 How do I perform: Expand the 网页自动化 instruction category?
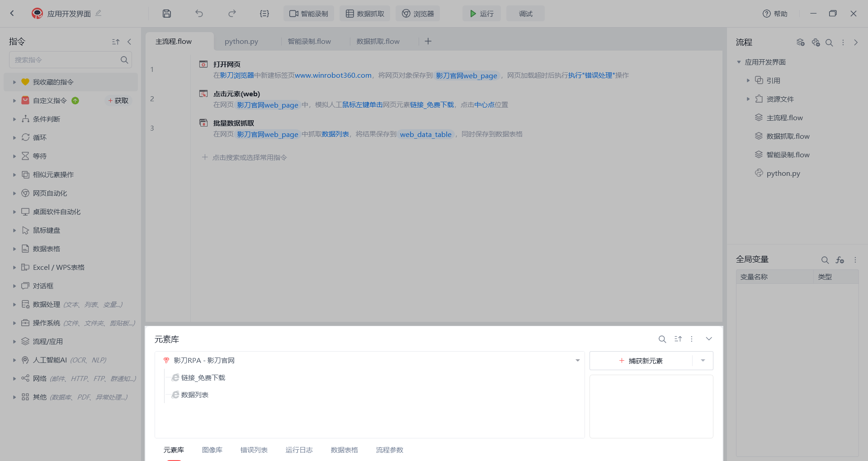tap(14, 193)
